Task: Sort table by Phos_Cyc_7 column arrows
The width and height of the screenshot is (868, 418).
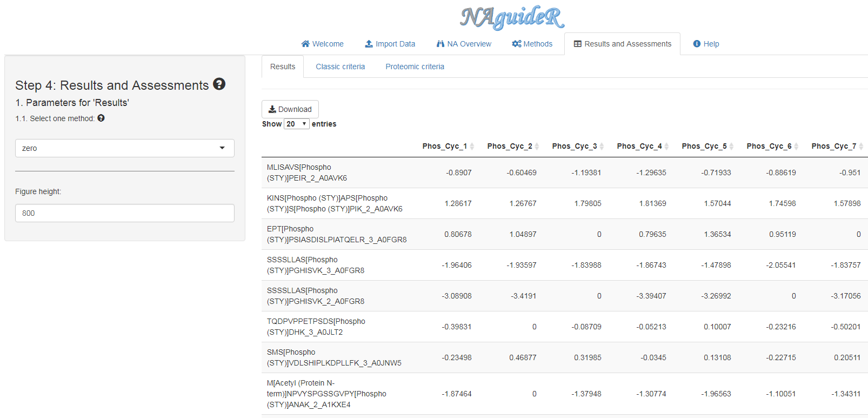Action: [861, 147]
